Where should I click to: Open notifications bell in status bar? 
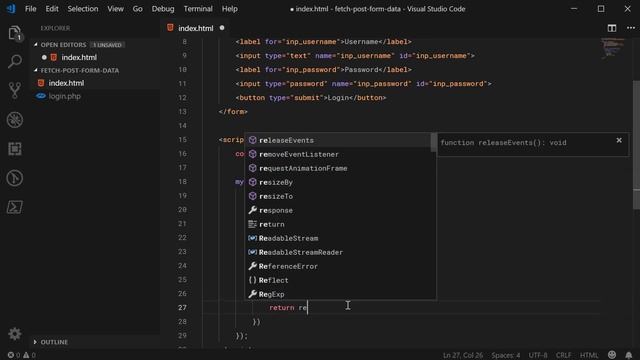629,355
